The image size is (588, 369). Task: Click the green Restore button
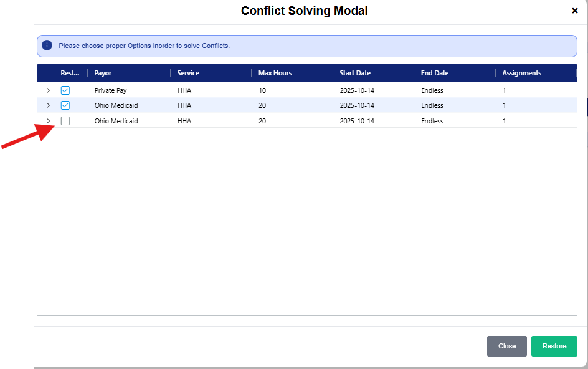click(x=554, y=346)
